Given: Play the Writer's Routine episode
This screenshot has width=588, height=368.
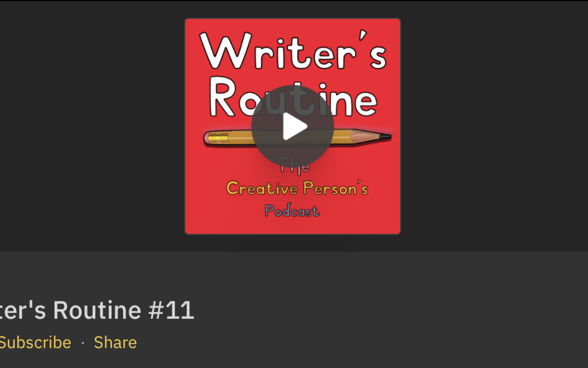Looking at the screenshot, I should 292,126.
